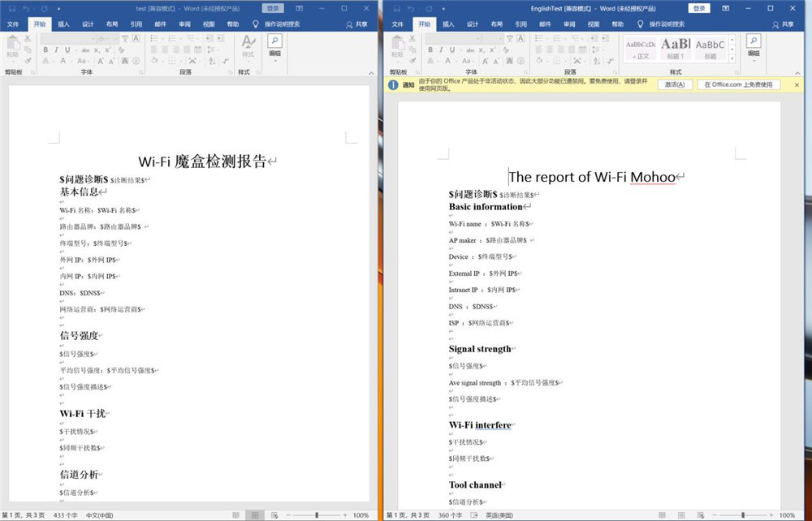Select 标题 1 style in EnglishTest gallery
This screenshot has height=521, width=812.
tap(676, 49)
